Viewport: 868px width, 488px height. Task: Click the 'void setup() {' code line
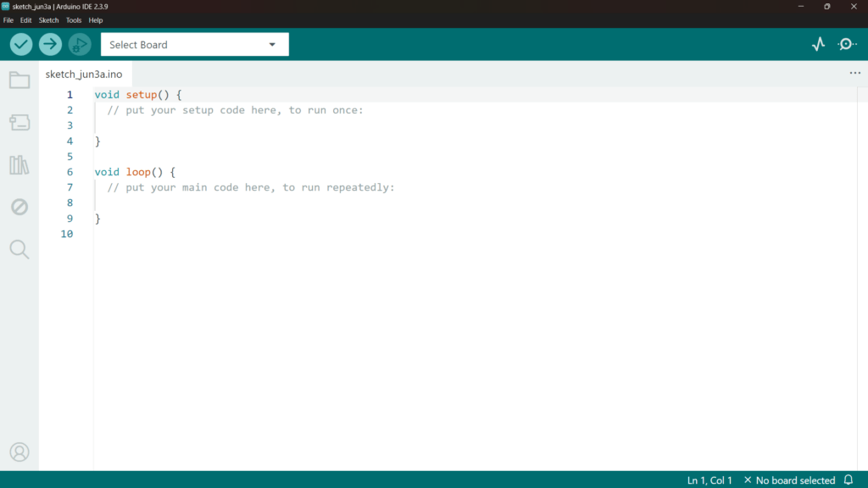pos(138,95)
